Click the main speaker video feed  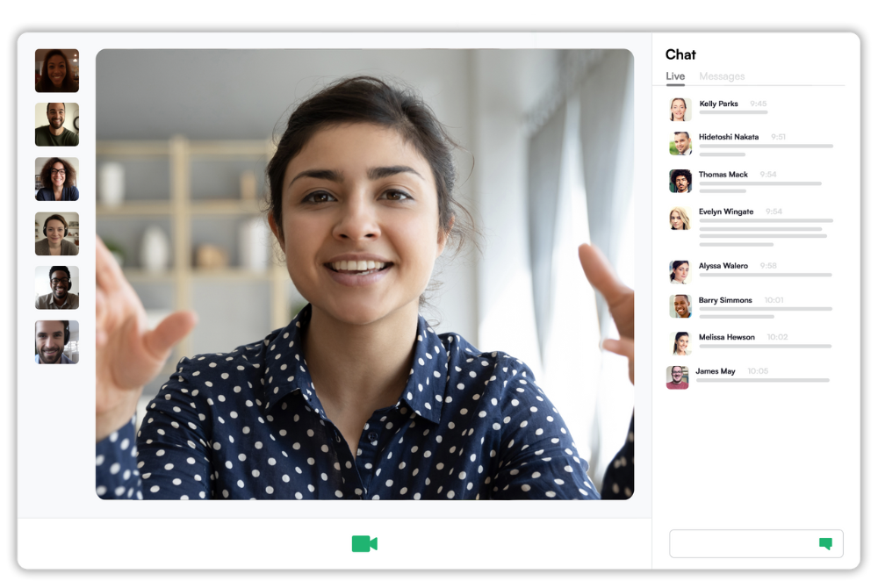(x=364, y=274)
